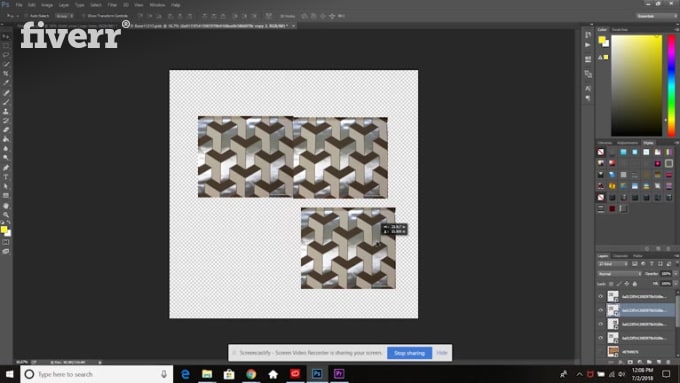The height and width of the screenshot is (383, 680).
Task: Click the create new layer icon
Action: [x=659, y=362]
